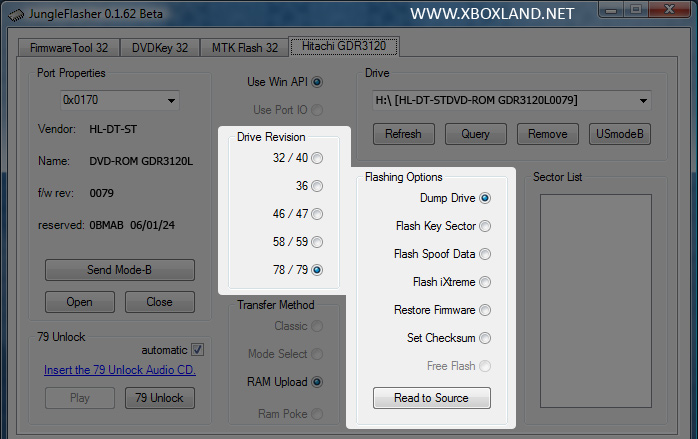698x439 pixels.
Task: Select the Flash Spoof Data option
Action: (485, 254)
